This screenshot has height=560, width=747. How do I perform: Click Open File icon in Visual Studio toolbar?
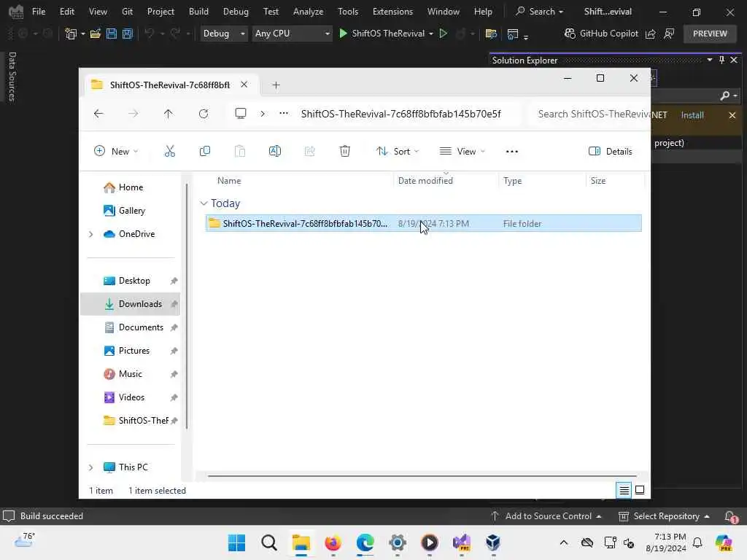(96, 34)
